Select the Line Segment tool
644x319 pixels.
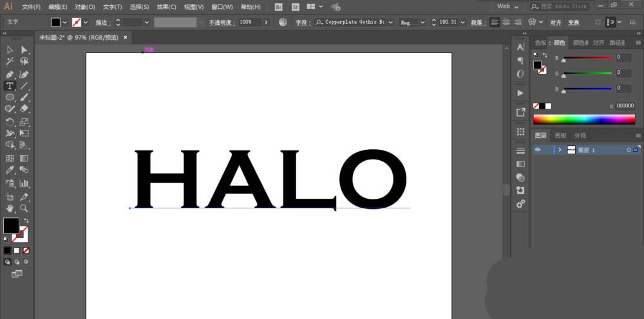pos(24,86)
